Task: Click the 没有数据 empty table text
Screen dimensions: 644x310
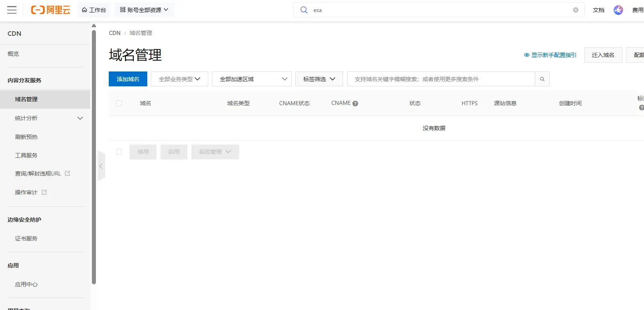Action: coord(434,128)
